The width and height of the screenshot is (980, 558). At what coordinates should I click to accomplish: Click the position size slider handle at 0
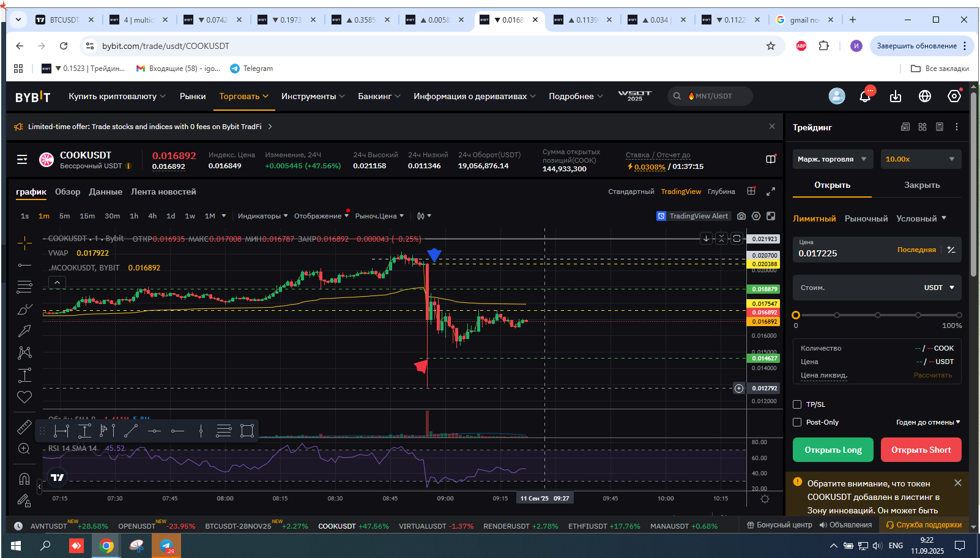click(796, 315)
